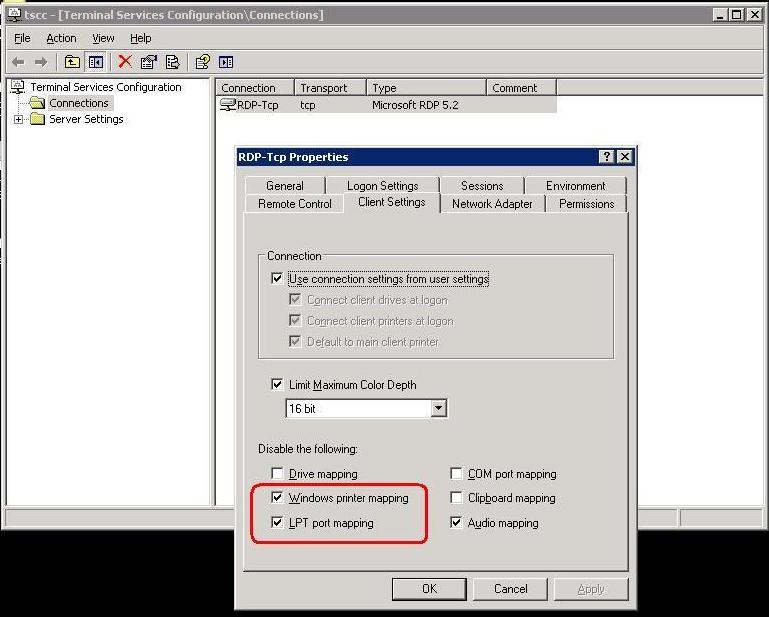Select the Client Settings tab
Screen dimensions: 769x617
(391, 202)
